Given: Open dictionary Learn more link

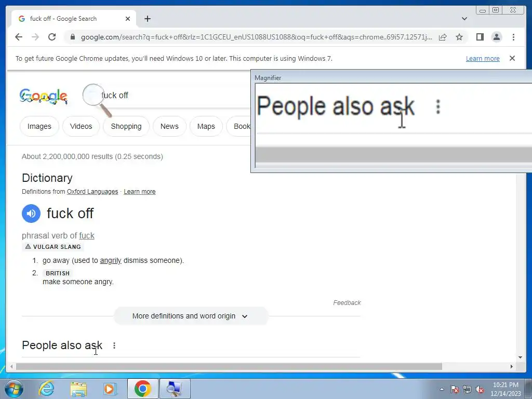Looking at the screenshot, I should point(139,192).
